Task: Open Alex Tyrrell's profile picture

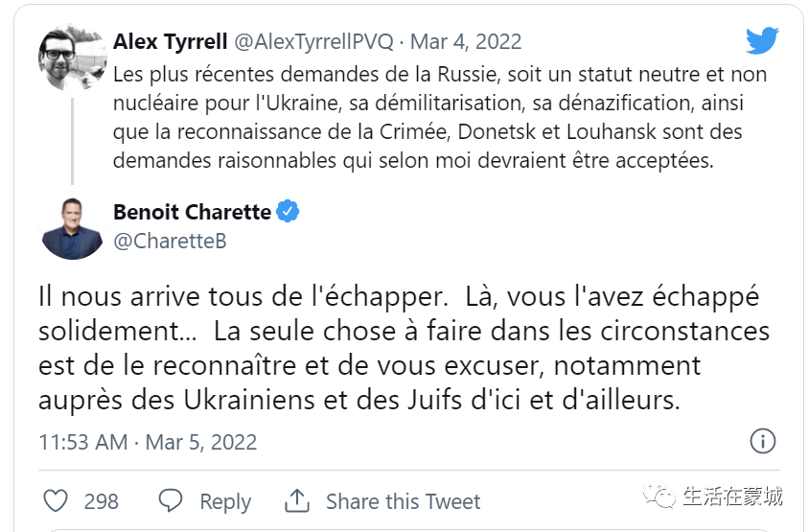Action: pos(72,58)
